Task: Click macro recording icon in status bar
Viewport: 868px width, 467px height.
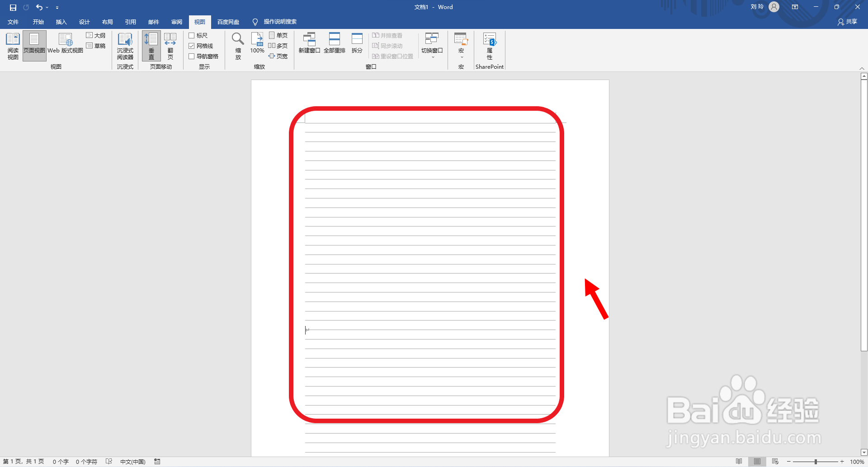Action: click(157, 462)
